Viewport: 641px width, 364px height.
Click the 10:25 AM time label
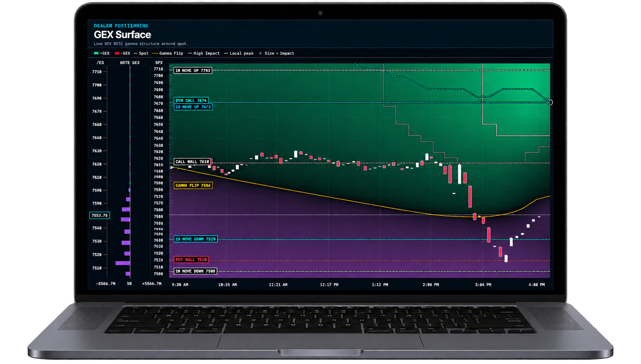point(228,285)
